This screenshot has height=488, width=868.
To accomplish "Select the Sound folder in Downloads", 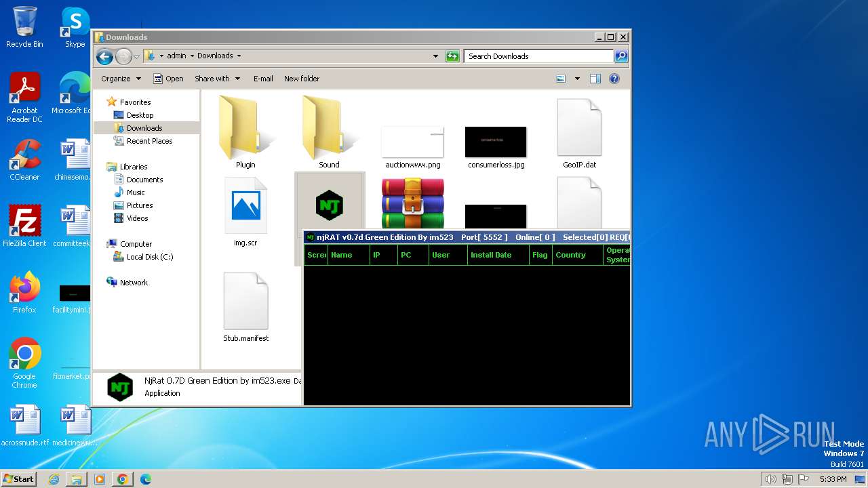I will tap(329, 133).
